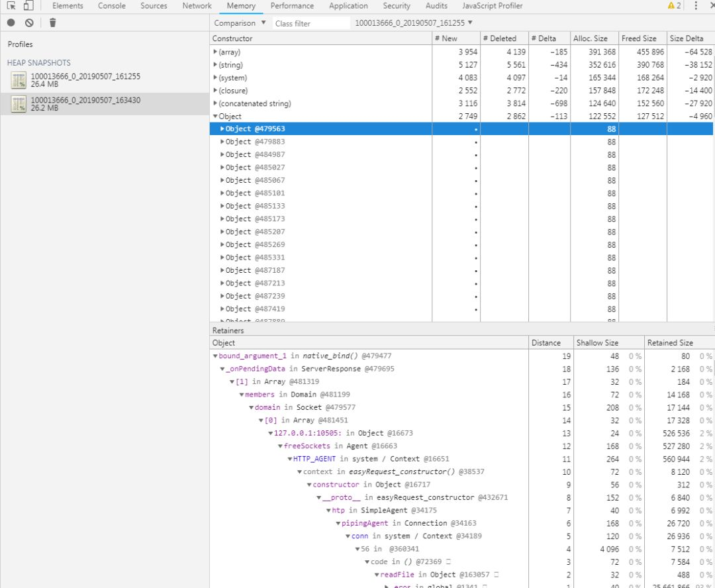This screenshot has width=715, height=588.
Task: Open the DevTools three-dot menu
Action: [x=696, y=6]
